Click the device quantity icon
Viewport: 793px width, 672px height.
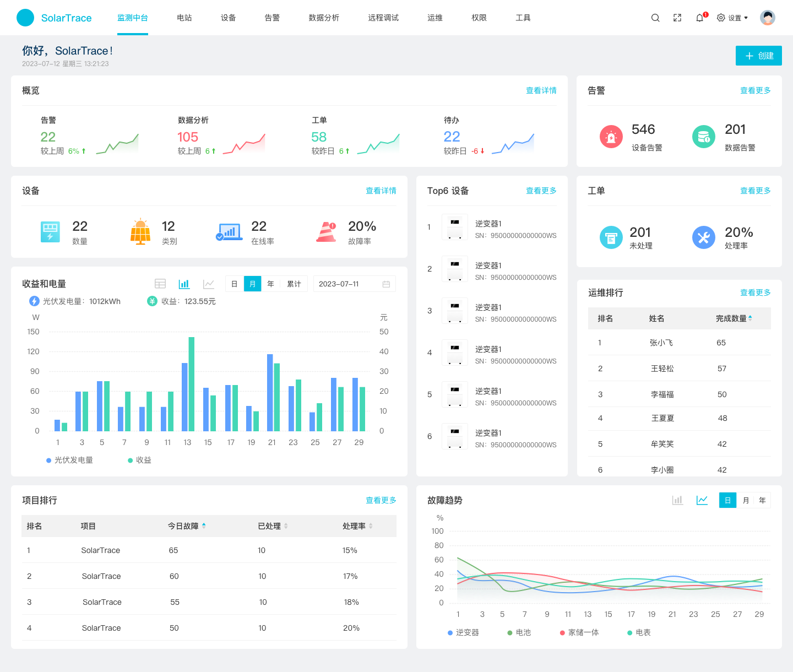50,232
